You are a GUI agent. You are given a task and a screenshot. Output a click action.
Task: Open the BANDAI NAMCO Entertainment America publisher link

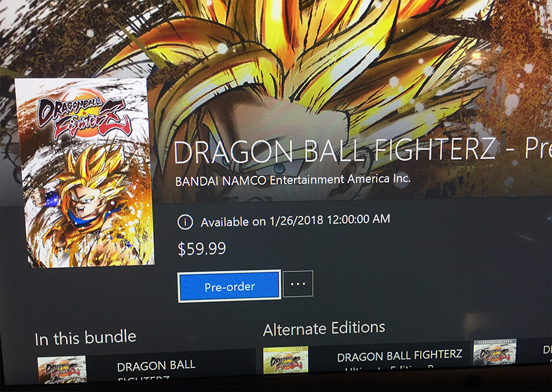click(x=293, y=180)
